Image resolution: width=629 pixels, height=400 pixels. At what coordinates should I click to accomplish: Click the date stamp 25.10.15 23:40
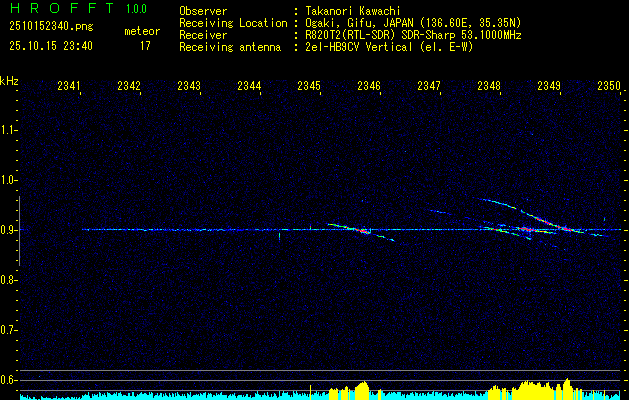tap(51, 46)
